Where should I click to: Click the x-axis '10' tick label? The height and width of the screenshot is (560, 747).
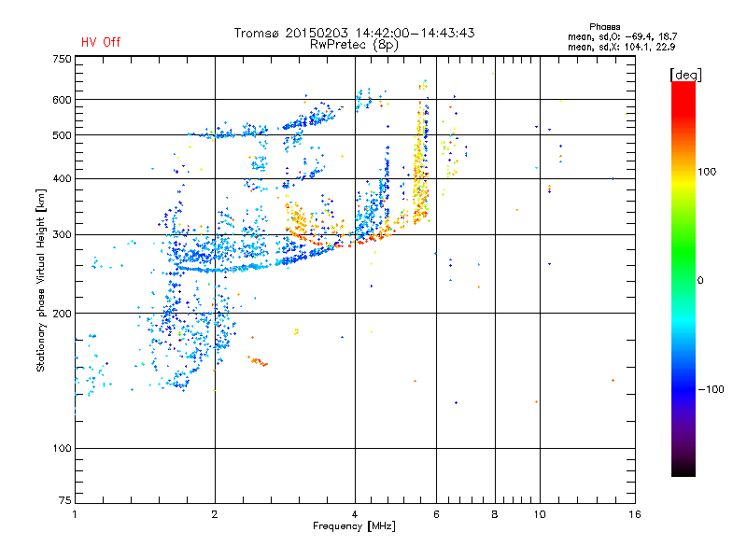click(540, 514)
